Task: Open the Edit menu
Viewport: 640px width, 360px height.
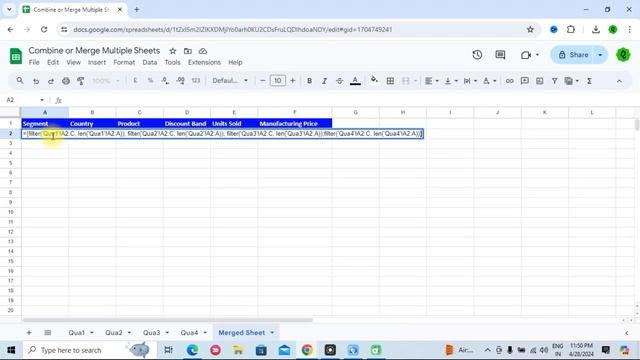Action: (x=53, y=62)
